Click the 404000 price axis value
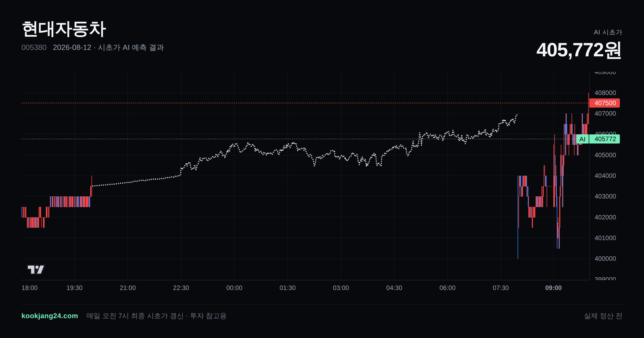Screen dimensions: 644x338 coord(605,176)
